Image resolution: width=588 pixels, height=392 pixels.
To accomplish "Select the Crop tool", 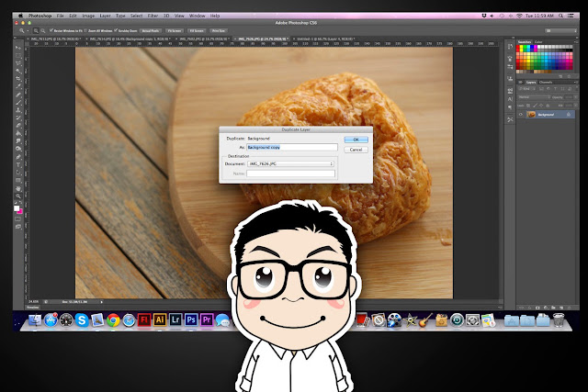I will coord(18,79).
